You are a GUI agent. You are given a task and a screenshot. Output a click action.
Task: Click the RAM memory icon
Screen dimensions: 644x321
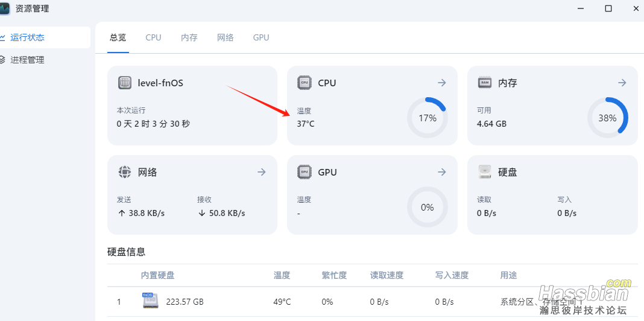tap(485, 83)
